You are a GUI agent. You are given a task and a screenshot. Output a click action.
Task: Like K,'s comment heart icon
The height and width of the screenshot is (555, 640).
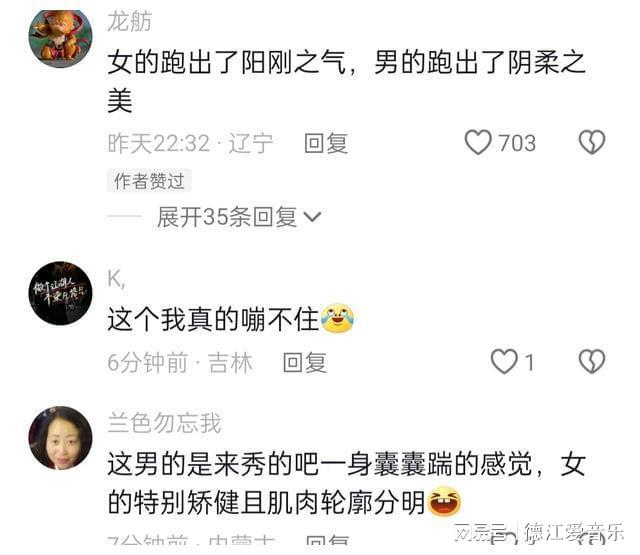click(x=504, y=362)
